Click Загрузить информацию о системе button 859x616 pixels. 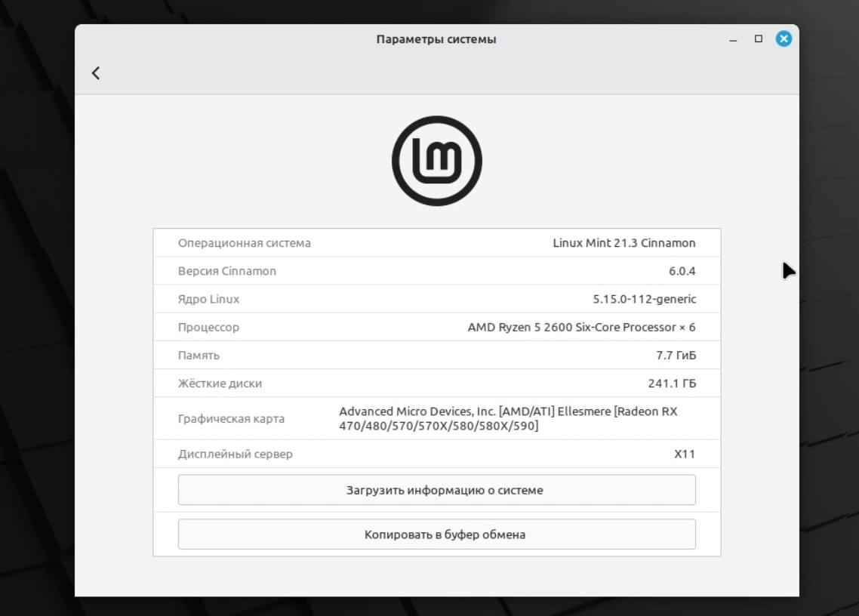436,490
